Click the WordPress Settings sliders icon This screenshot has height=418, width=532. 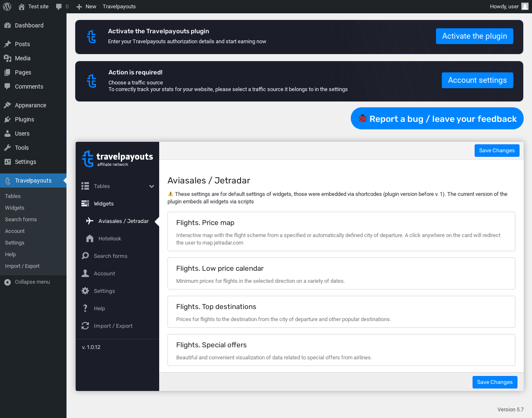tap(7, 162)
